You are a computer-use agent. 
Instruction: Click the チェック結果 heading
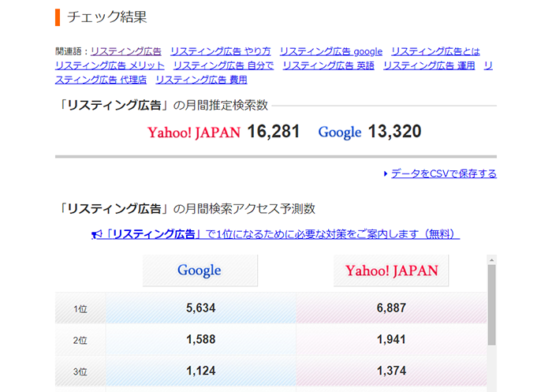pyautogui.click(x=106, y=17)
